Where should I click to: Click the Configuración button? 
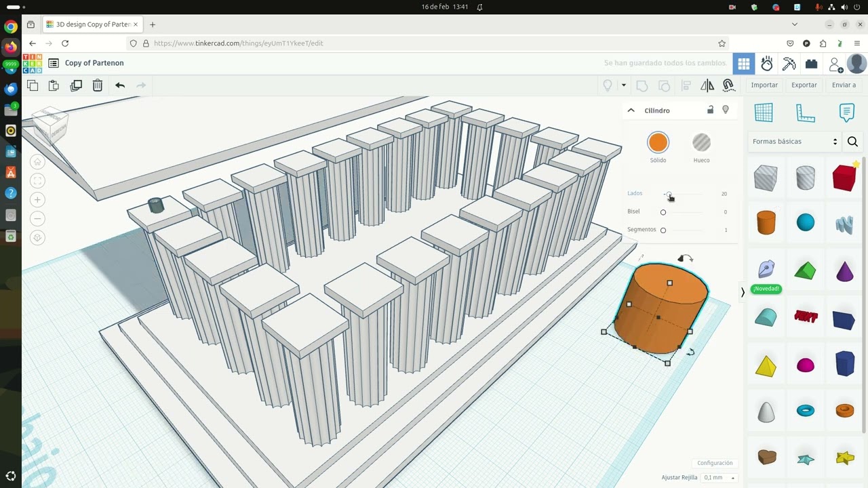click(715, 463)
